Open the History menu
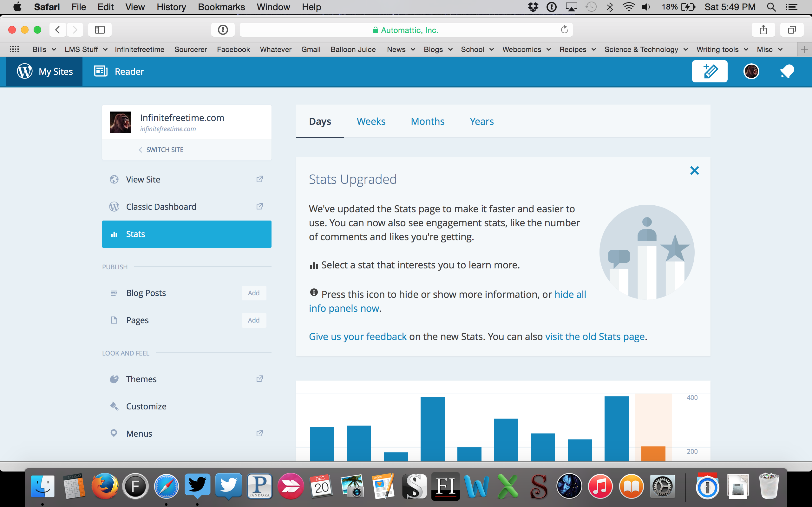This screenshot has width=812, height=507. pos(171,7)
